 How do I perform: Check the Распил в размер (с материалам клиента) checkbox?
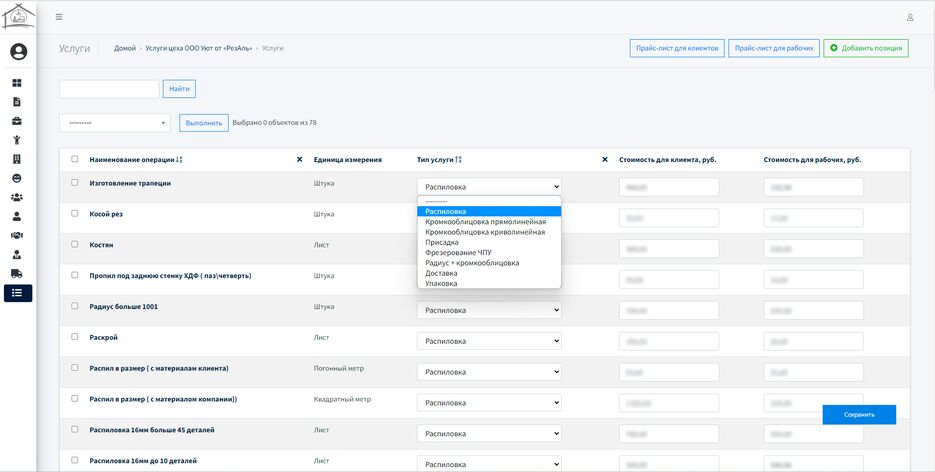click(x=75, y=368)
